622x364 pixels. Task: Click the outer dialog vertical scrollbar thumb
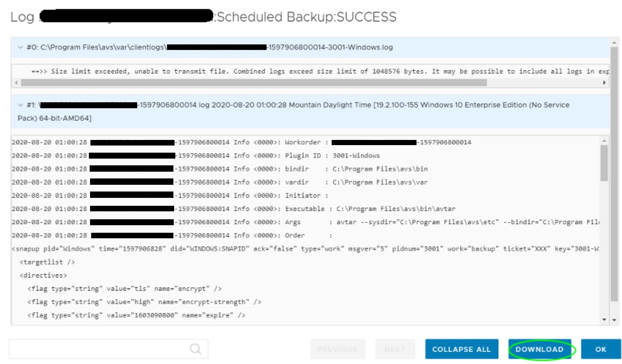614,174
